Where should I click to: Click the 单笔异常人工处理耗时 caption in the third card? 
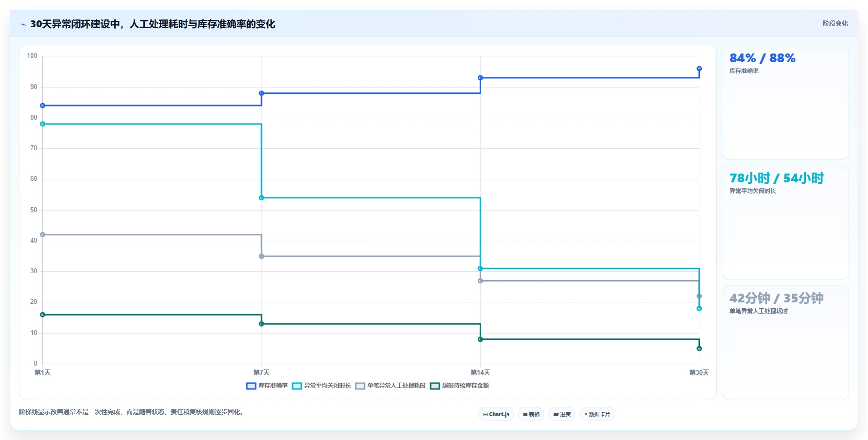coord(758,311)
